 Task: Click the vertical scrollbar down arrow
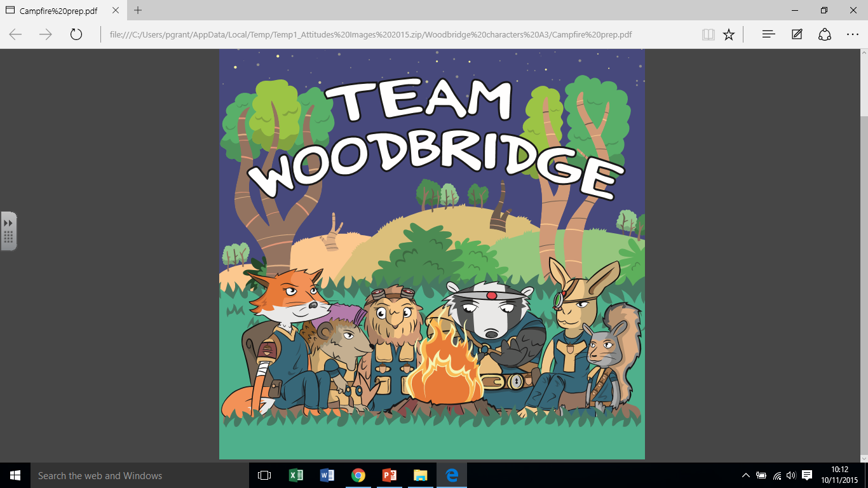864,457
